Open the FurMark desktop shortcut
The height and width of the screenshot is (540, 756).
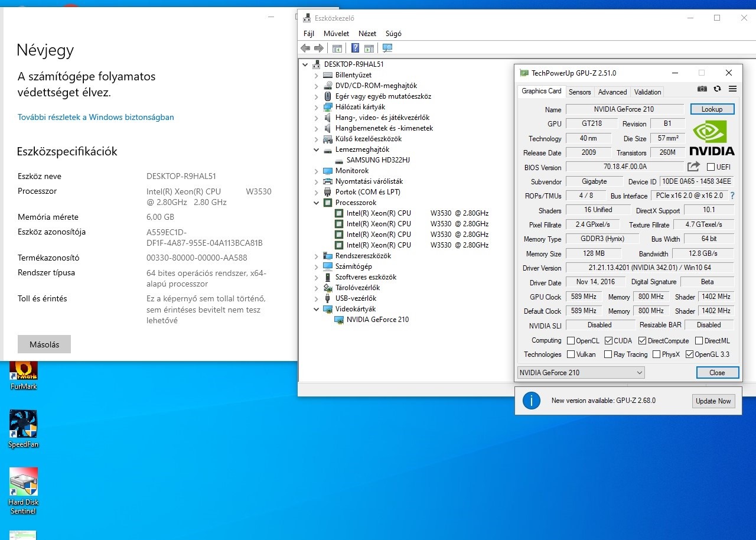24,375
